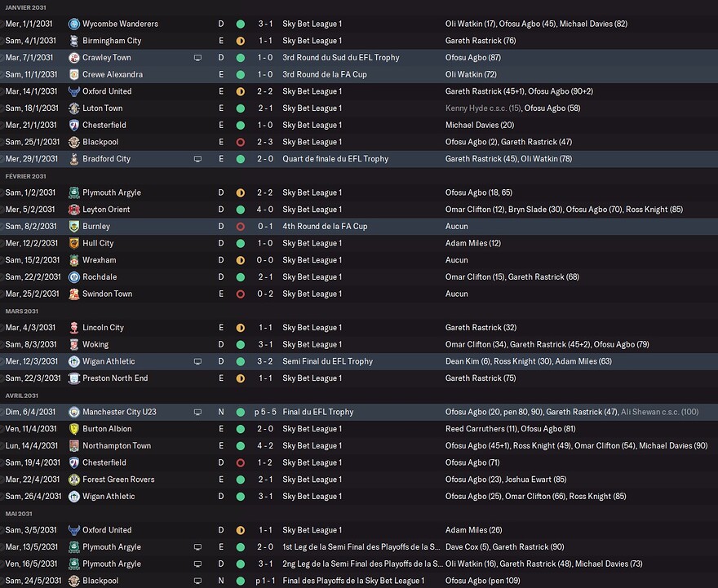Click the Lincoln City club badge
Image resolution: width=718 pixels, height=588 pixels.
[x=73, y=328]
